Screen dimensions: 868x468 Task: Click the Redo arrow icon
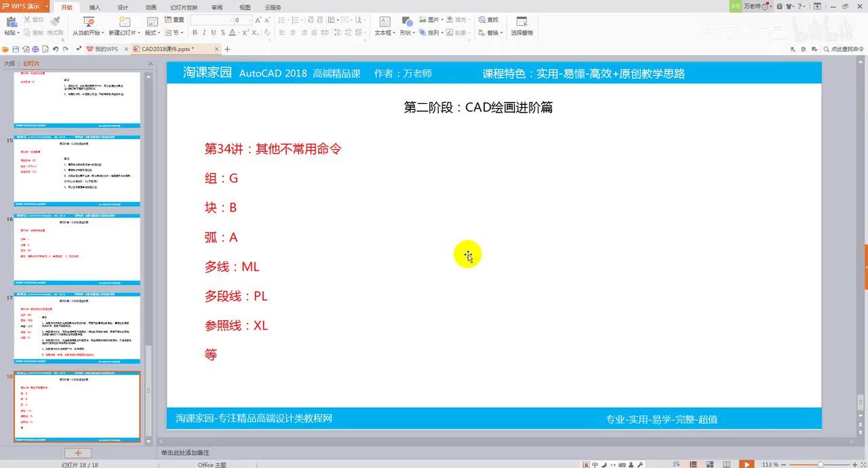point(66,49)
